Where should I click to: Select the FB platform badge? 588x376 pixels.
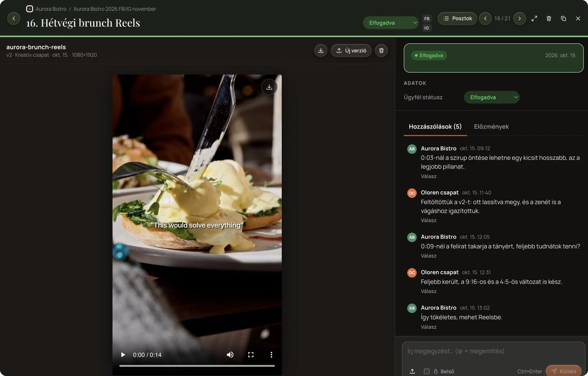pyautogui.click(x=427, y=18)
